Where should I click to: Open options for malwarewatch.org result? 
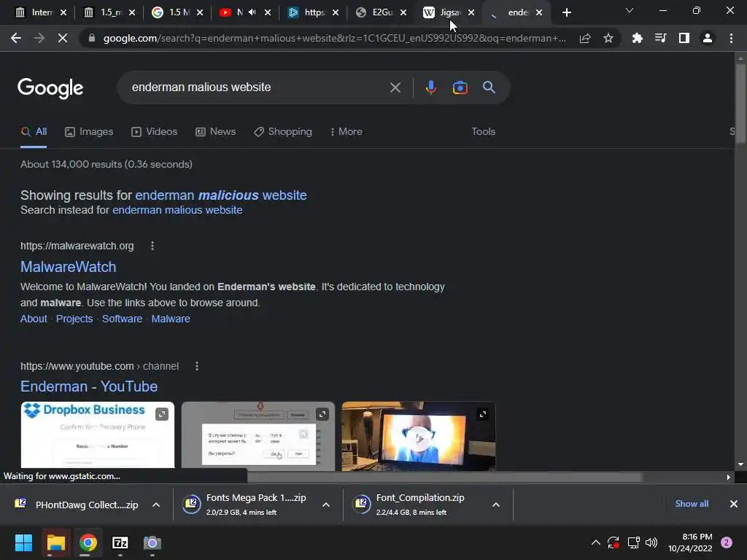click(152, 246)
